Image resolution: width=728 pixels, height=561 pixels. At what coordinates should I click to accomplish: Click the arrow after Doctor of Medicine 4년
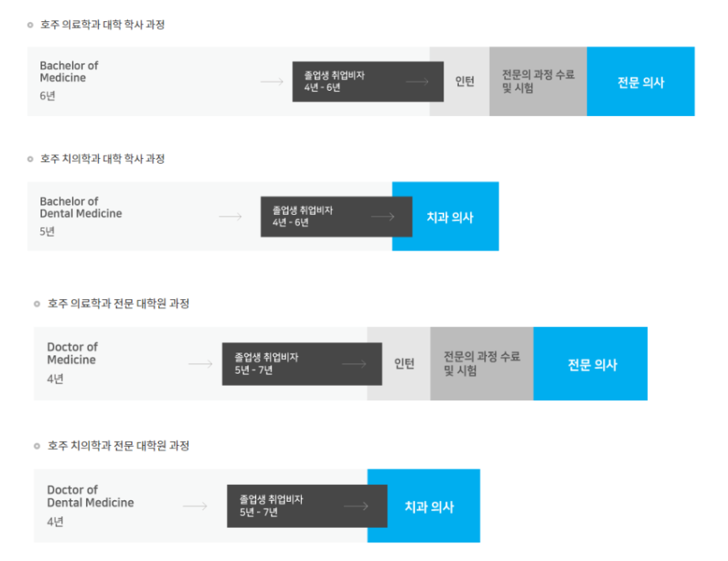click(x=200, y=364)
